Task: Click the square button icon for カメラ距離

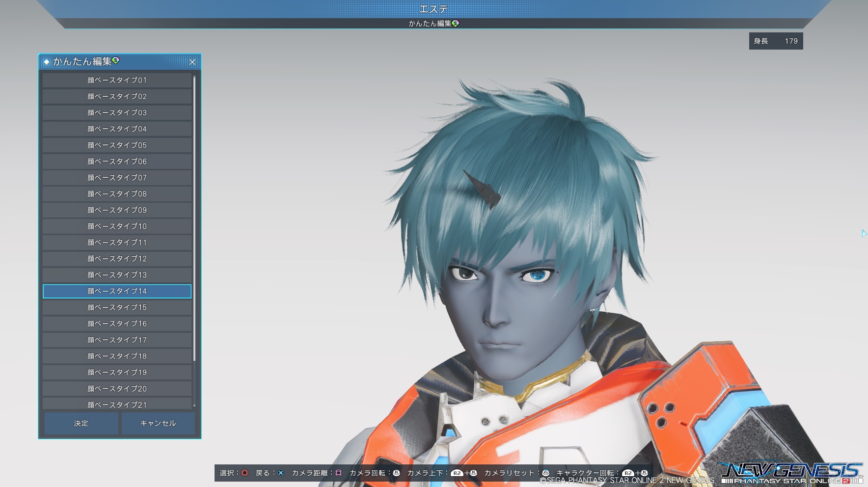Action: coord(338,473)
